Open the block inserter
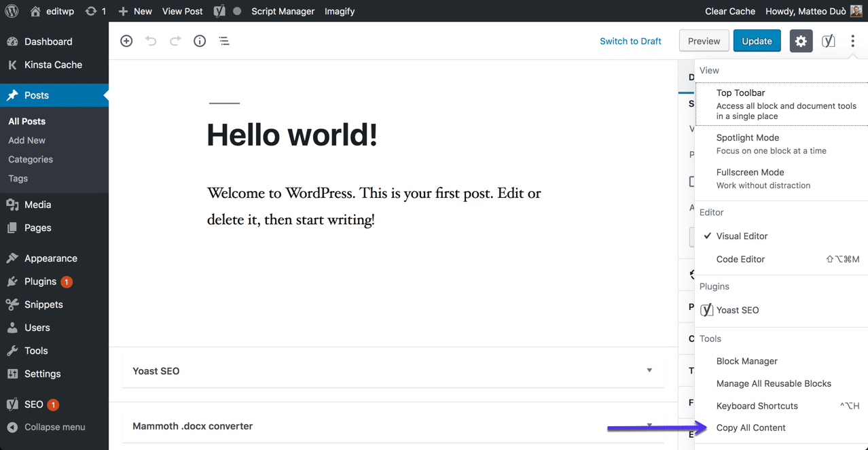The width and height of the screenshot is (868, 450). pyautogui.click(x=126, y=41)
